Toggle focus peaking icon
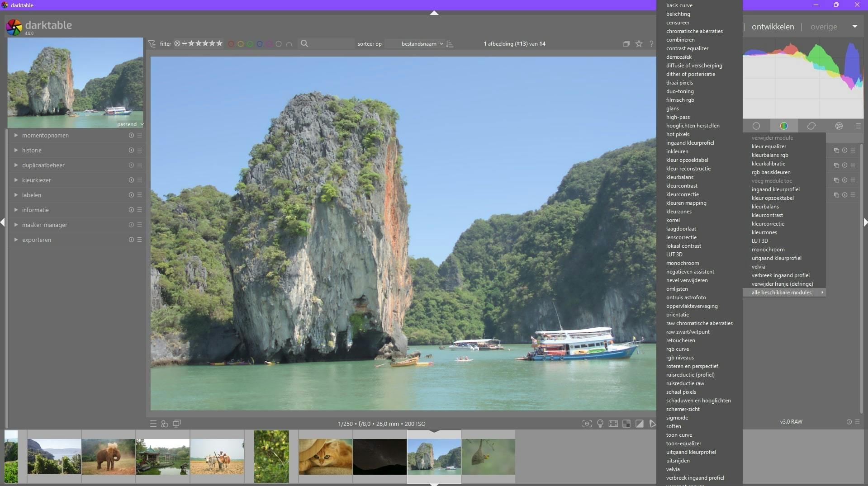 [587, 424]
